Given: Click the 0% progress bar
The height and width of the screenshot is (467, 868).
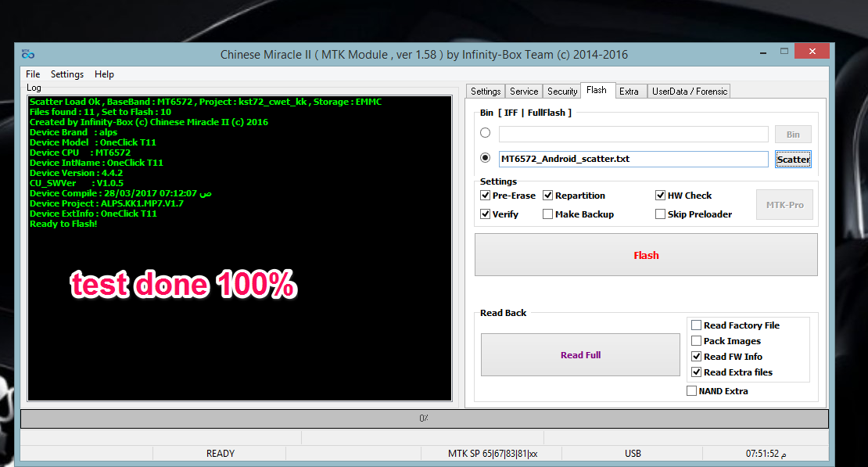Looking at the screenshot, I should pos(425,419).
